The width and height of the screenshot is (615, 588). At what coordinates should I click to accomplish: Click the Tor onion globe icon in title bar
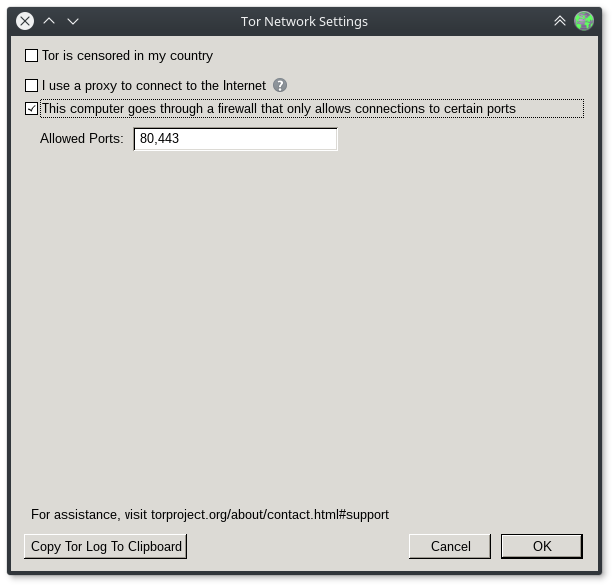[x=584, y=21]
